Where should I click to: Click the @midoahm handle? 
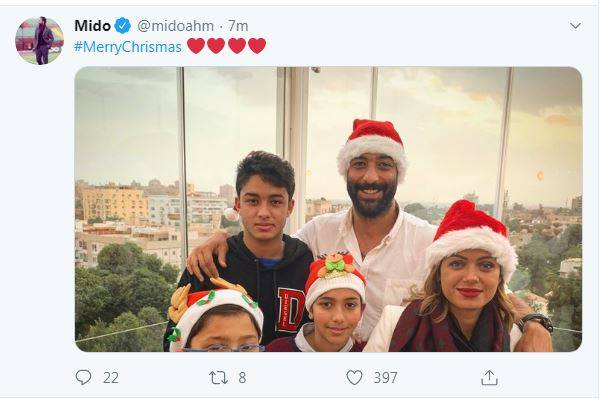pos(175,26)
